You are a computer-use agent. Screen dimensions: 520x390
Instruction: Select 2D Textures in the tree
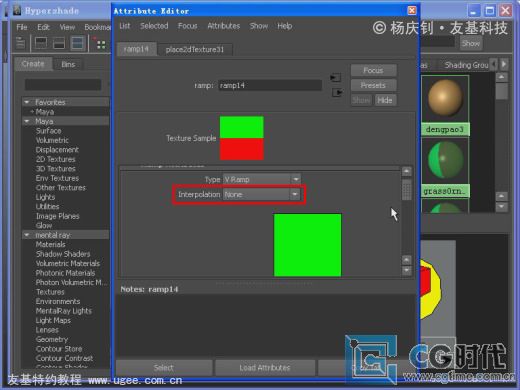point(56,159)
